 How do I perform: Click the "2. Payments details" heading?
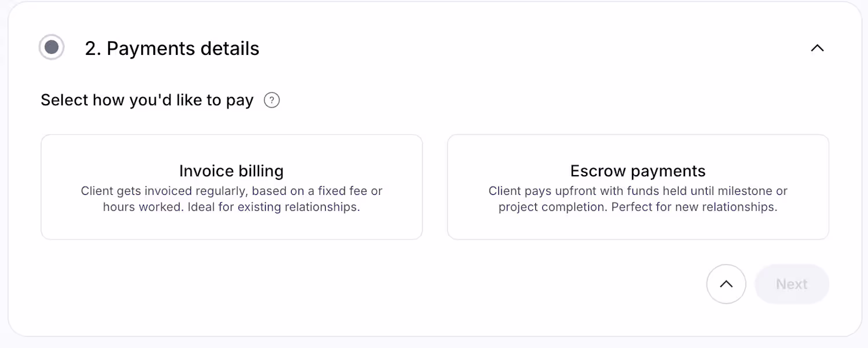coord(172,49)
